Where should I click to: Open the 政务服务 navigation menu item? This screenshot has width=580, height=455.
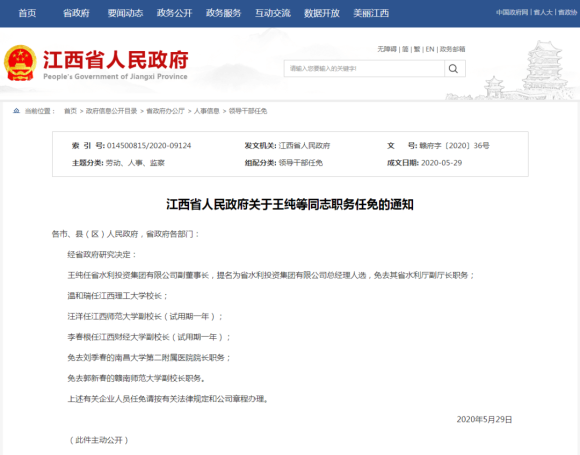[223, 13]
